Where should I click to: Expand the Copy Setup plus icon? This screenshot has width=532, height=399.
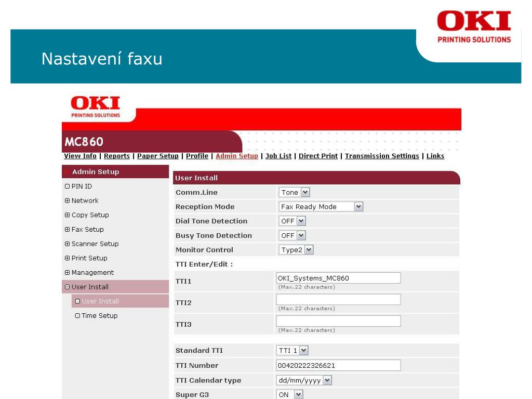[x=67, y=215]
